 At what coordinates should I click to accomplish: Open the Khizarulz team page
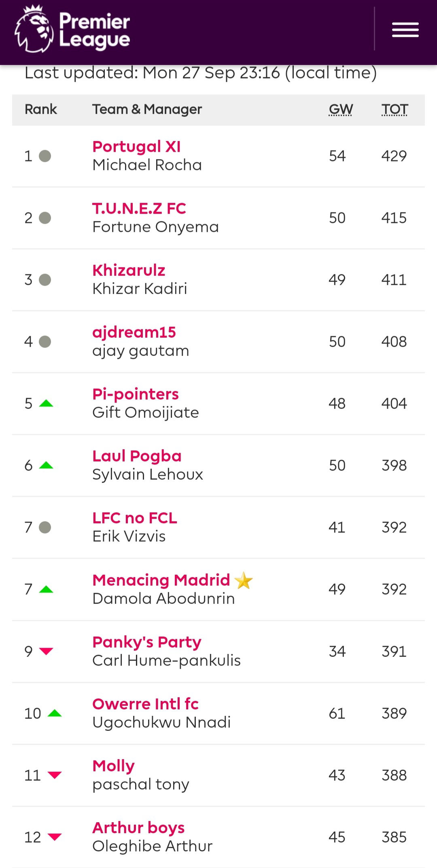click(129, 270)
